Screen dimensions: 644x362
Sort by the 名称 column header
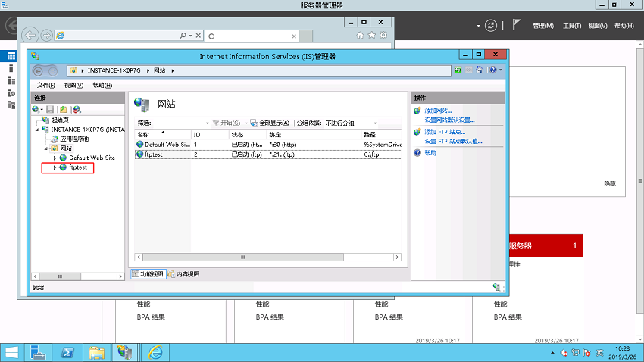click(163, 135)
